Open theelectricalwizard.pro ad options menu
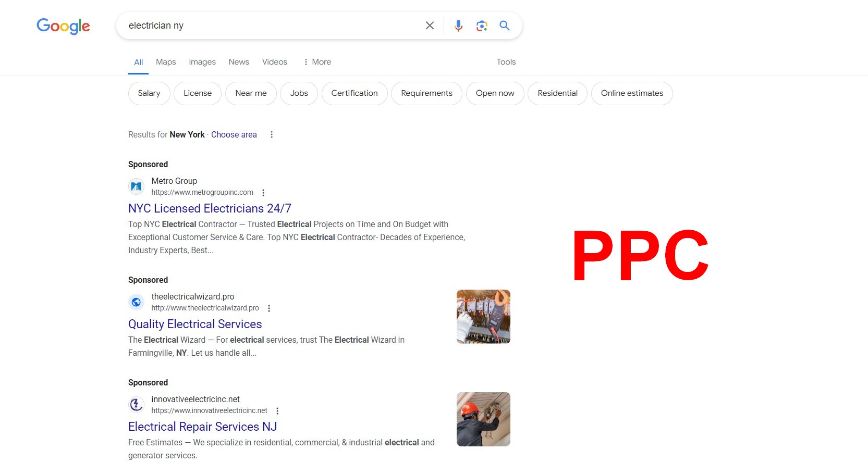The width and height of the screenshot is (868, 462). (x=269, y=308)
